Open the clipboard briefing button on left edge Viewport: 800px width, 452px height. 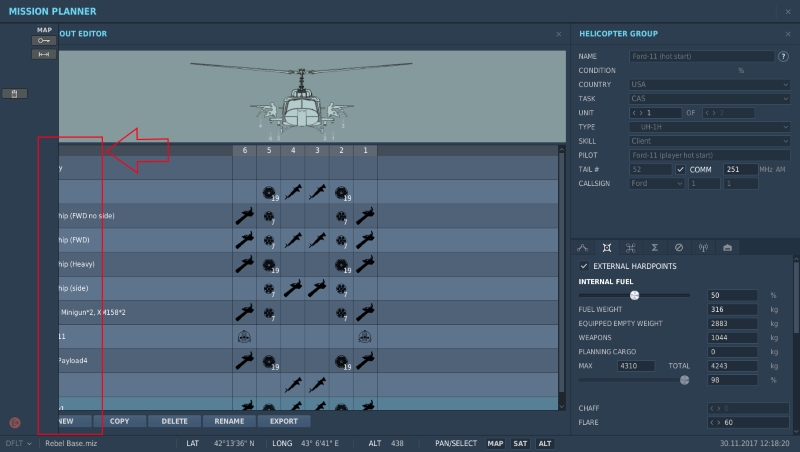pyautogui.click(x=14, y=94)
